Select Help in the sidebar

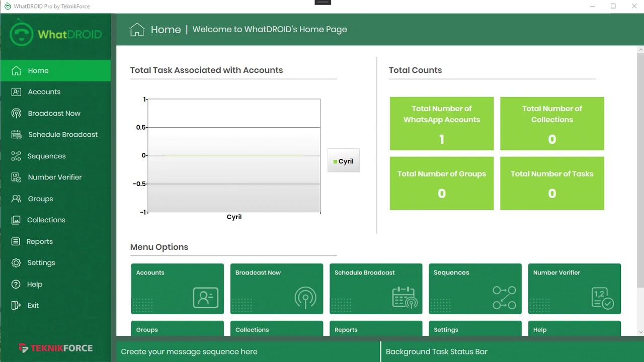tap(55, 284)
